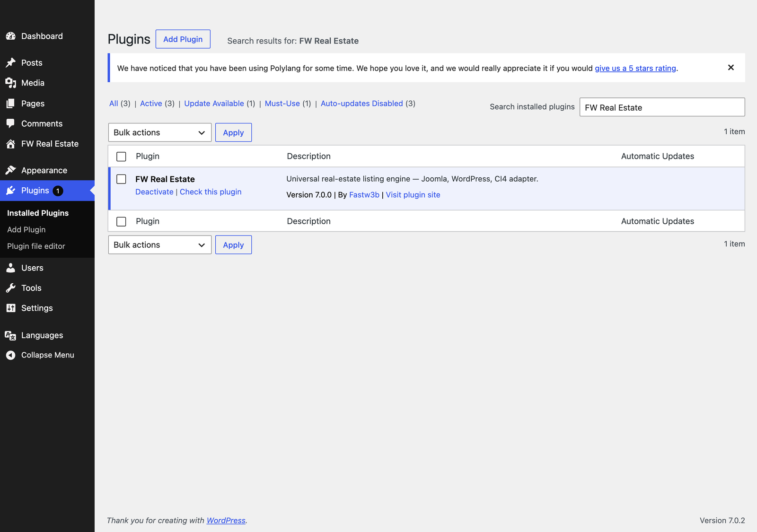This screenshot has width=757, height=532.
Task: Click the FW Real Estate plugin name
Action: pyautogui.click(x=165, y=179)
